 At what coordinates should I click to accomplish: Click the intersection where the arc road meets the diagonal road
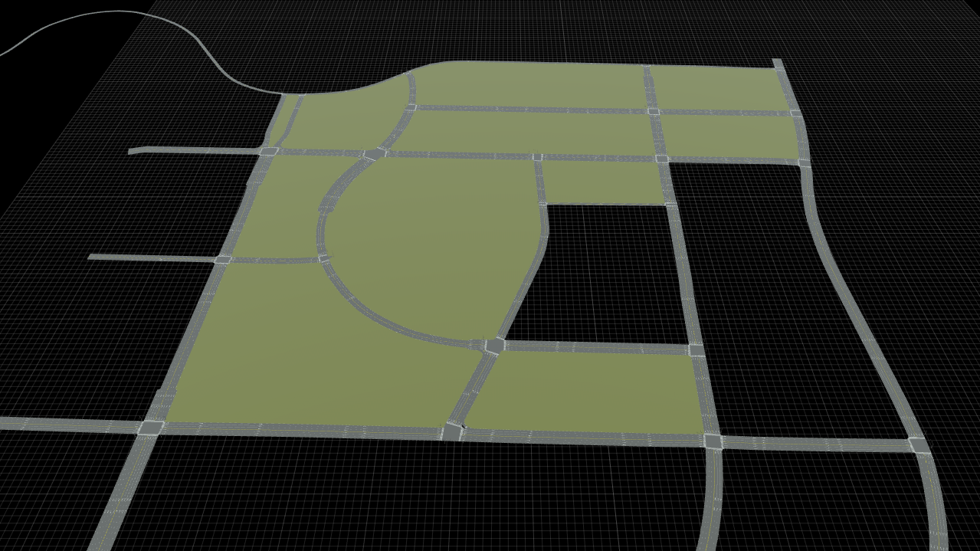[x=493, y=346]
